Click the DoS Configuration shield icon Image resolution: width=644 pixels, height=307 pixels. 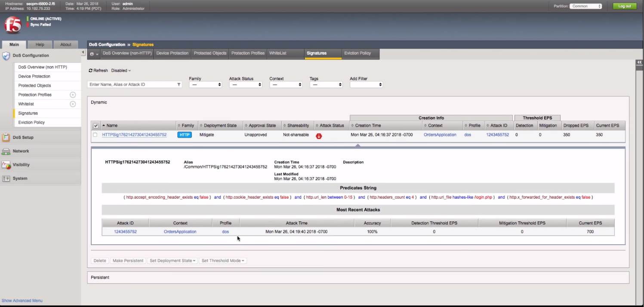coord(6,56)
